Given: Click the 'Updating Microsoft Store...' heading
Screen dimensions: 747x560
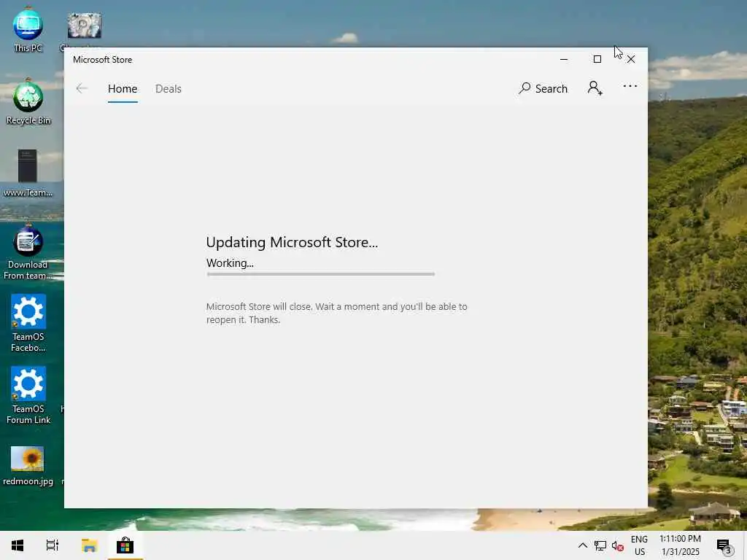Looking at the screenshot, I should pyautogui.click(x=292, y=242).
